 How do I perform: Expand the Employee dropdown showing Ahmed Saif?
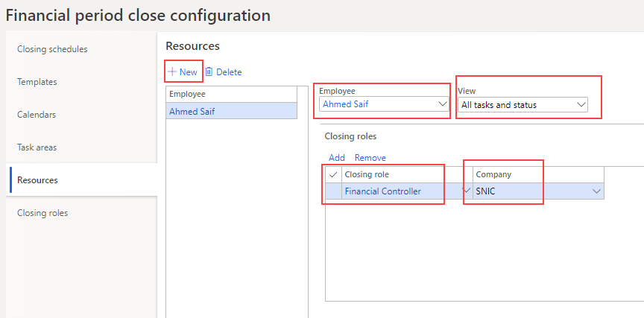(x=441, y=105)
